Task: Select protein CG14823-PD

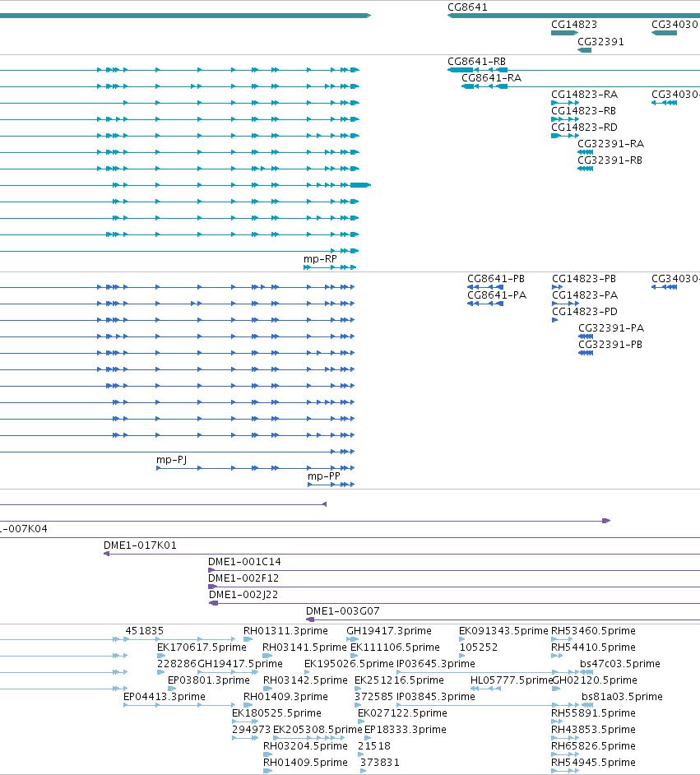Action: pyautogui.click(x=585, y=312)
